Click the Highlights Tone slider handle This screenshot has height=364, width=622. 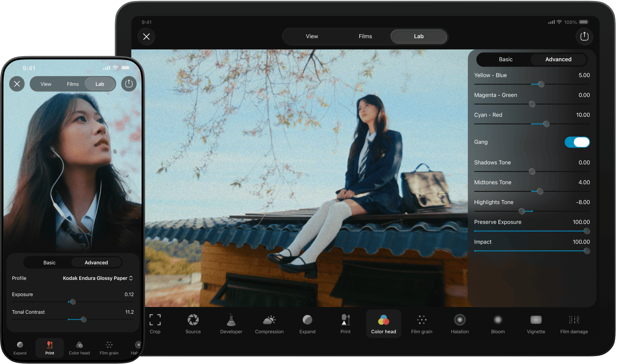coord(522,211)
